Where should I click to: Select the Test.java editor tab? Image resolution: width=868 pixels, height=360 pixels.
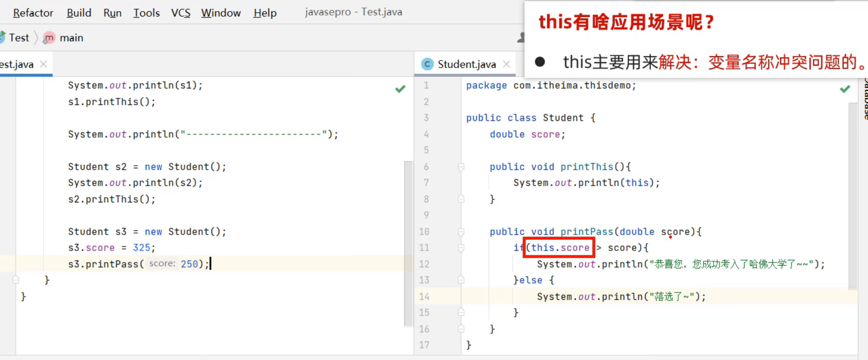pos(17,64)
